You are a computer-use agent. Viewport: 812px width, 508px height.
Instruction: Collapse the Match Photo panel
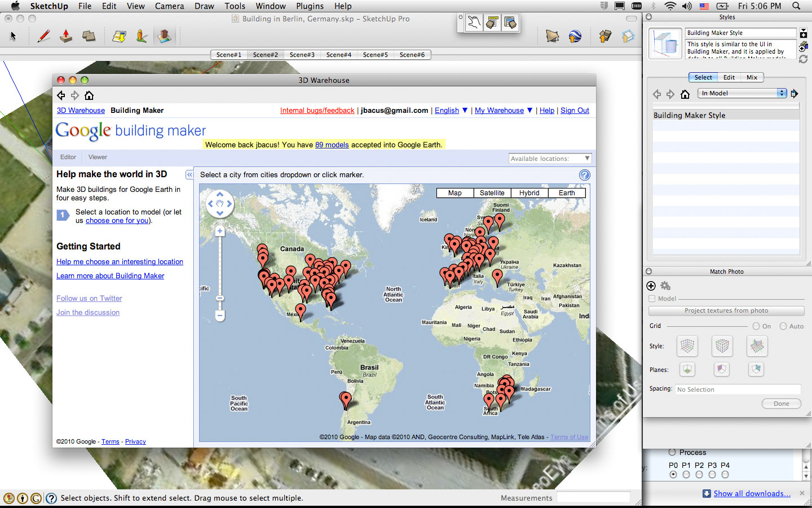tap(648, 271)
